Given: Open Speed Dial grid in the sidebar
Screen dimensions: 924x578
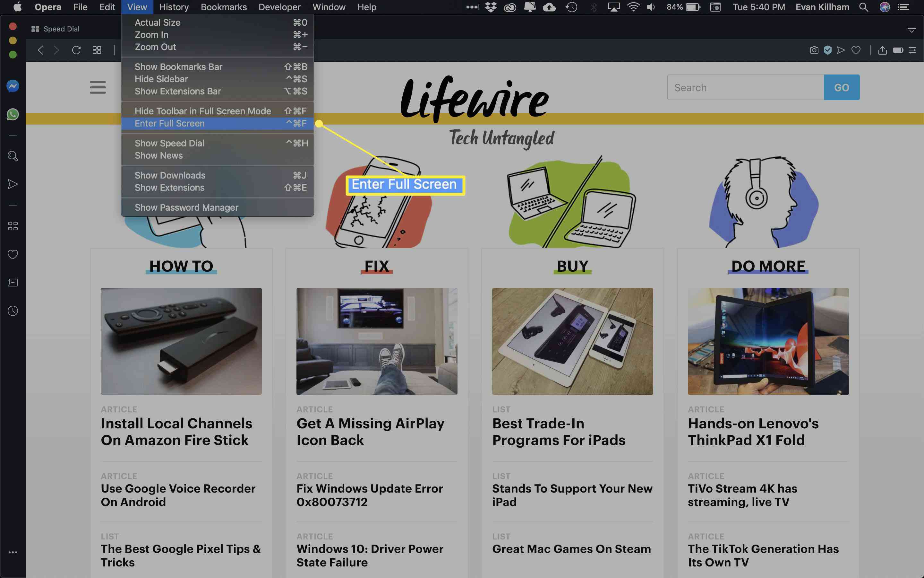Looking at the screenshot, I should coord(13,226).
